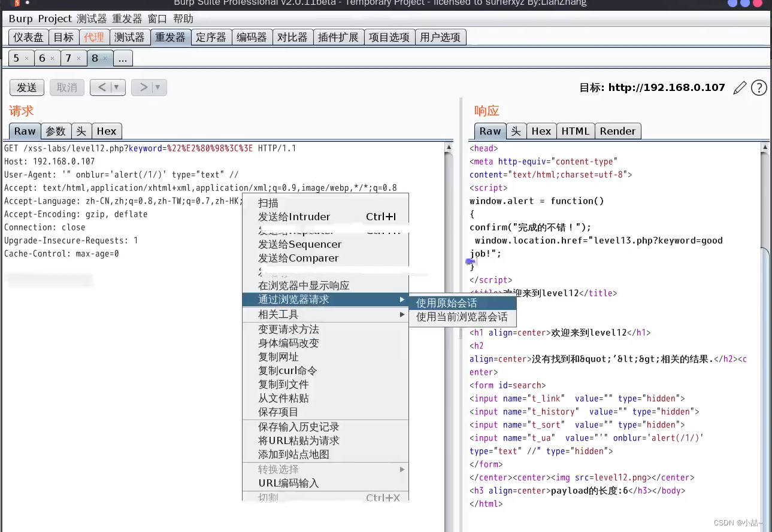This screenshot has height=532, width=772.
Task: Open the history back dropdown arrow
Action: [x=117, y=87]
